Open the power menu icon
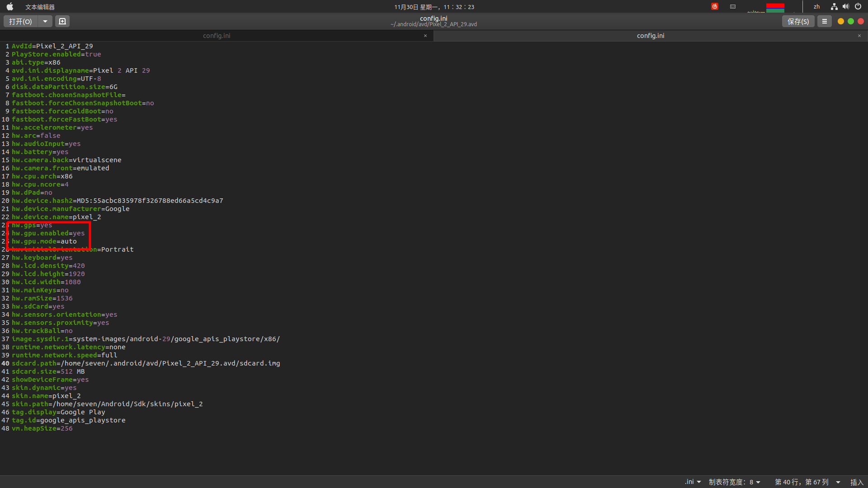868x488 pixels. 858,6
